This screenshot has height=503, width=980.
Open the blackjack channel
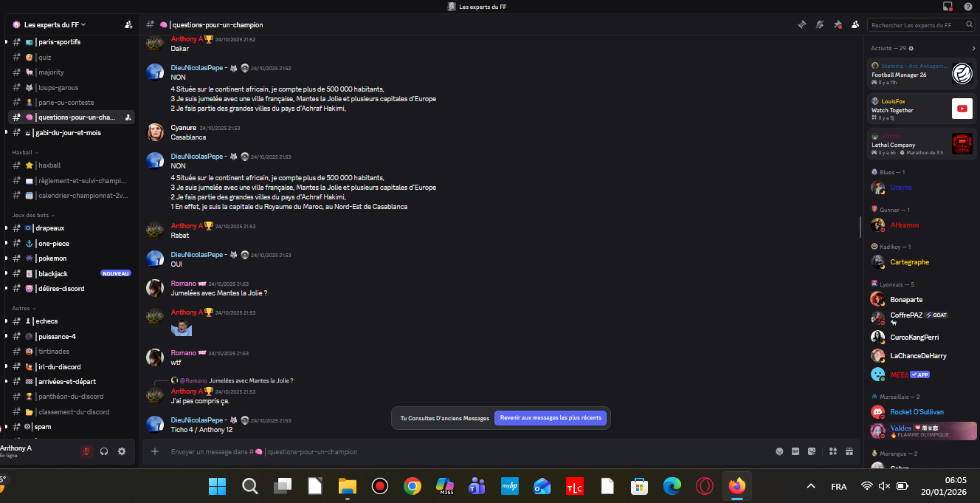[53, 273]
